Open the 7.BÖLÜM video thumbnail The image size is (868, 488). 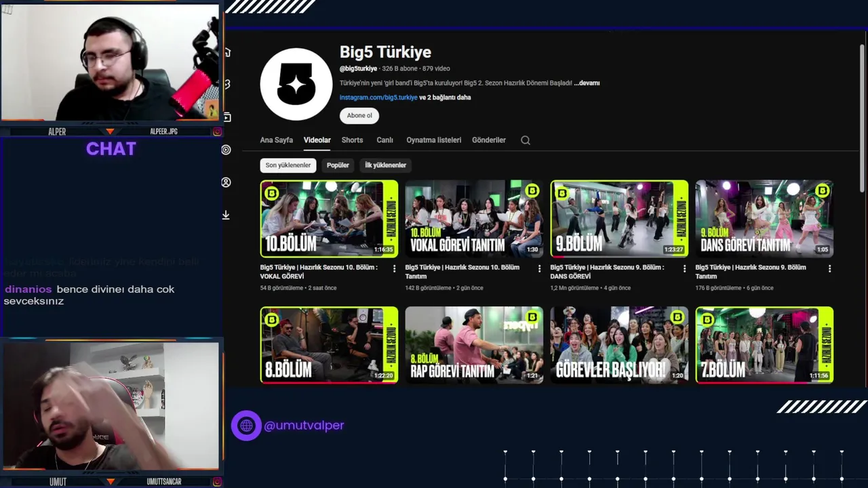[764, 345]
